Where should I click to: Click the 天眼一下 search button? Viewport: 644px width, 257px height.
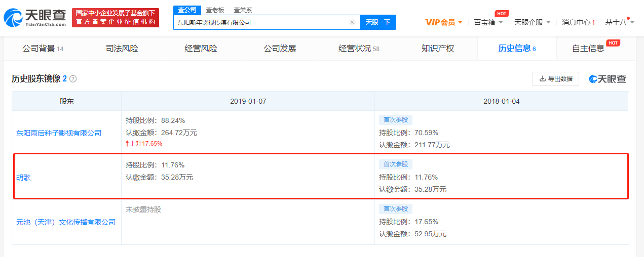coord(378,22)
